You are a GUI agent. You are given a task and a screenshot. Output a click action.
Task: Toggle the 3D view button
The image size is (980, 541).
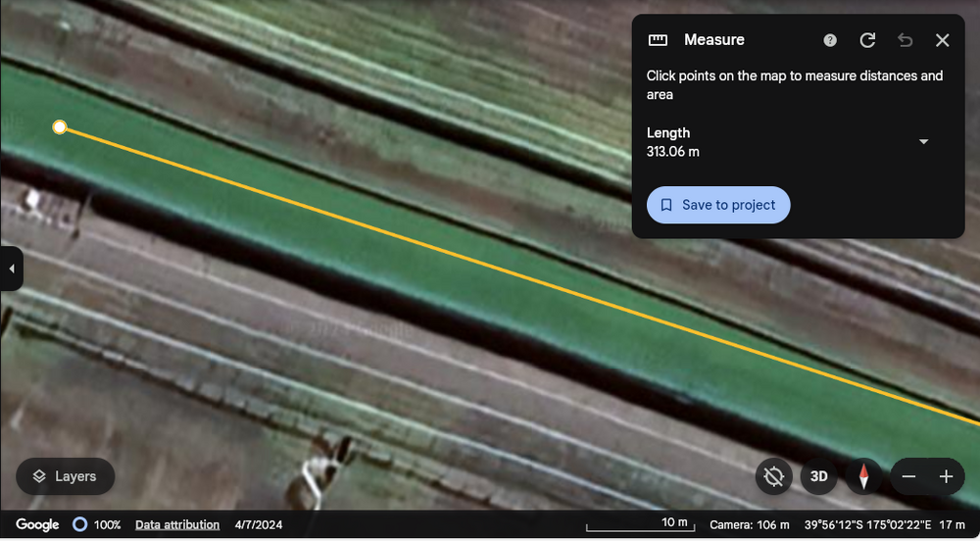click(x=818, y=476)
